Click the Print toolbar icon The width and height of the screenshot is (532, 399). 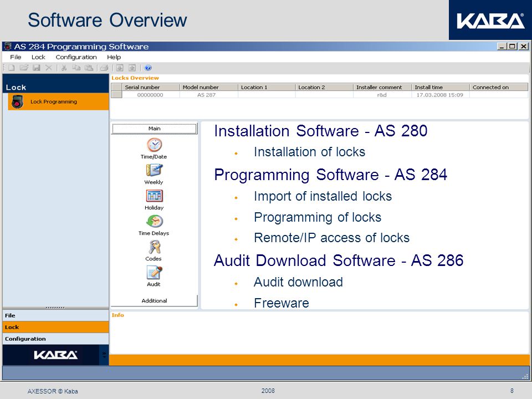coord(104,68)
